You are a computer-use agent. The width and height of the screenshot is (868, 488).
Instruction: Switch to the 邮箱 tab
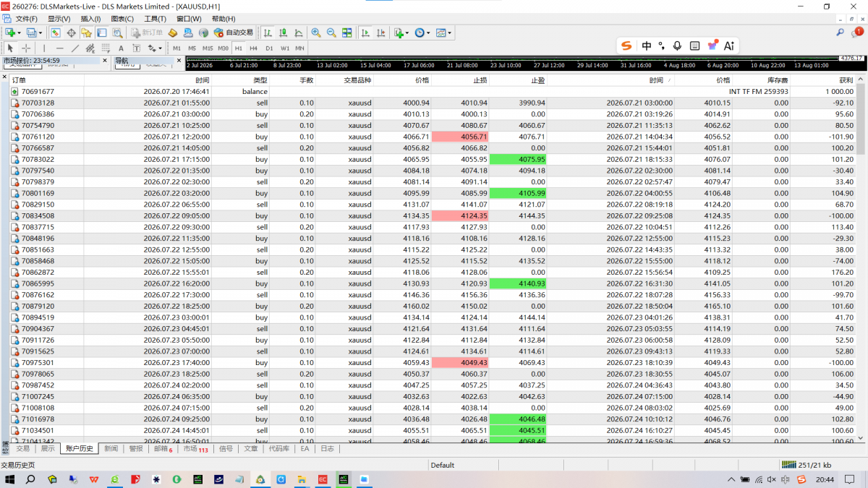tap(163, 449)
